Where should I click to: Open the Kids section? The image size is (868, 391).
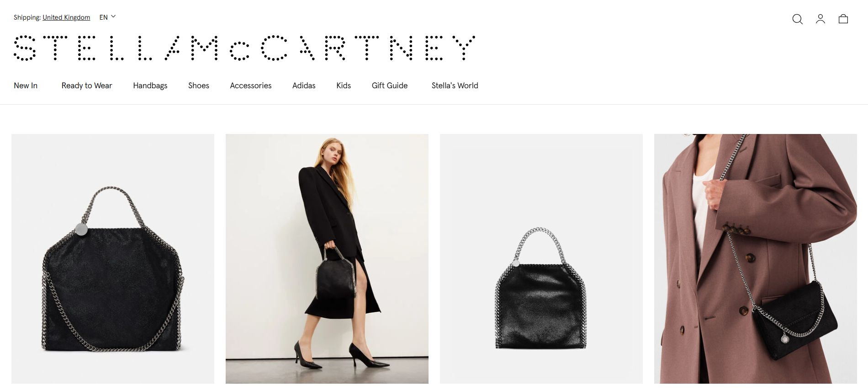344,86
